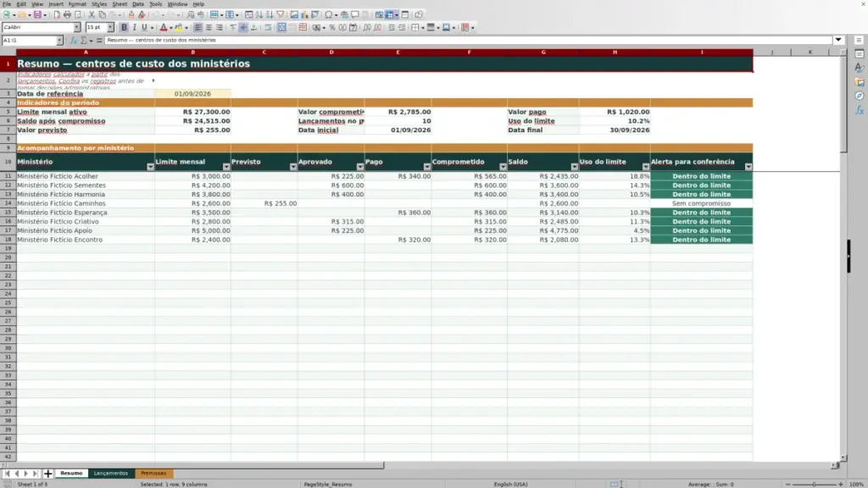Select the Resumo sheet tab
This screenshot has height=488, width=868.
(x=71, y=474)
